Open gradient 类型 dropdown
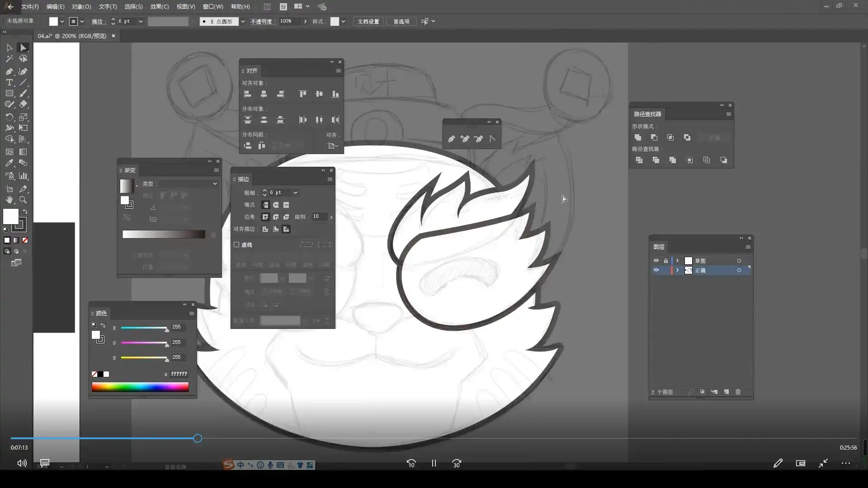This screenshot has width=868, height=488. 215,184
